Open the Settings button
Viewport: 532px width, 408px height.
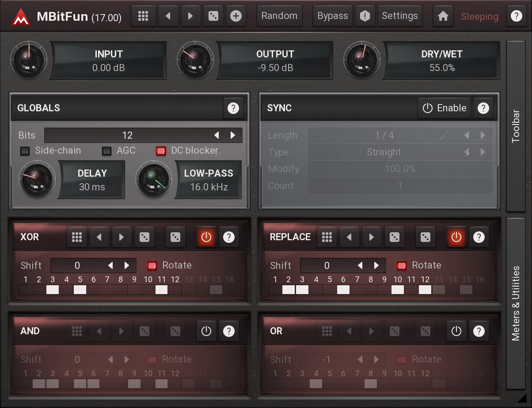coord(399,16)
